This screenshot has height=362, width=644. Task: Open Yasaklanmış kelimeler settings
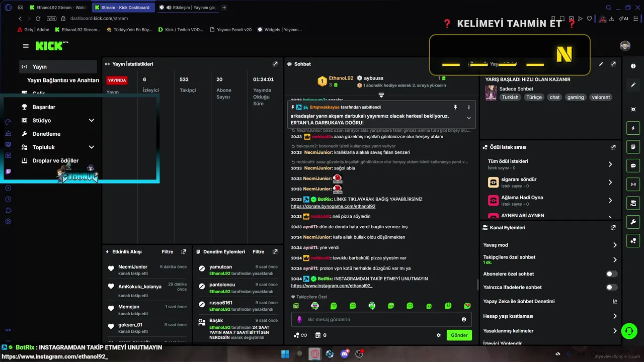[x=550, y=331]
